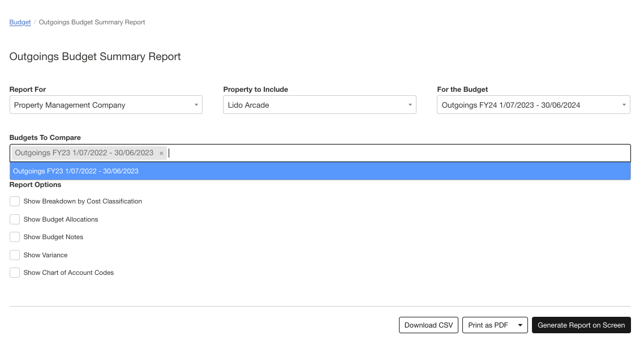Focus the Budgets To Compare input field
Viewport: 644px width, 344px height.
(x=396, y=153)
